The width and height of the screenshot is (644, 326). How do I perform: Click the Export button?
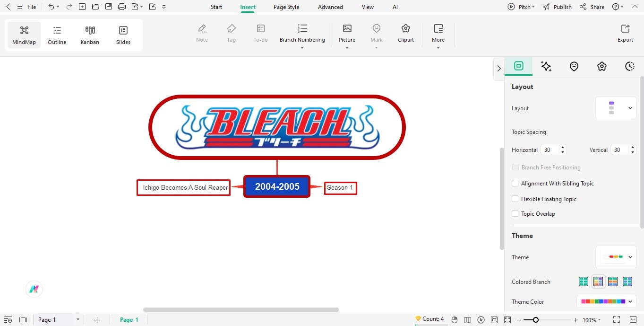(x=625, y=34)
